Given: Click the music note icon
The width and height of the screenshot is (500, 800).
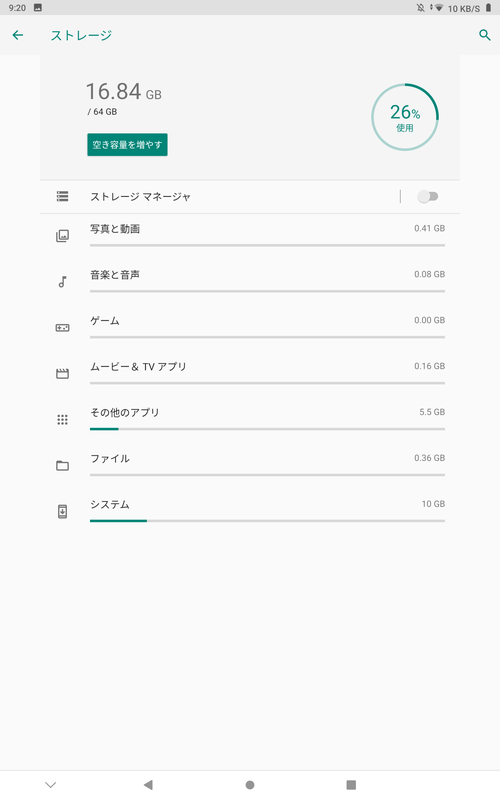Looking at the screenshot, I should coord(62,282).
